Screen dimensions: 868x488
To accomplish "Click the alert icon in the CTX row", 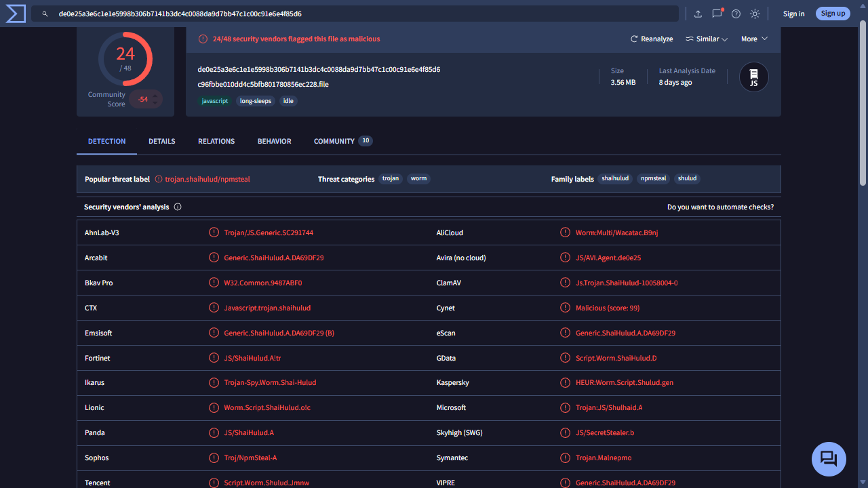I will click(214, 308).
